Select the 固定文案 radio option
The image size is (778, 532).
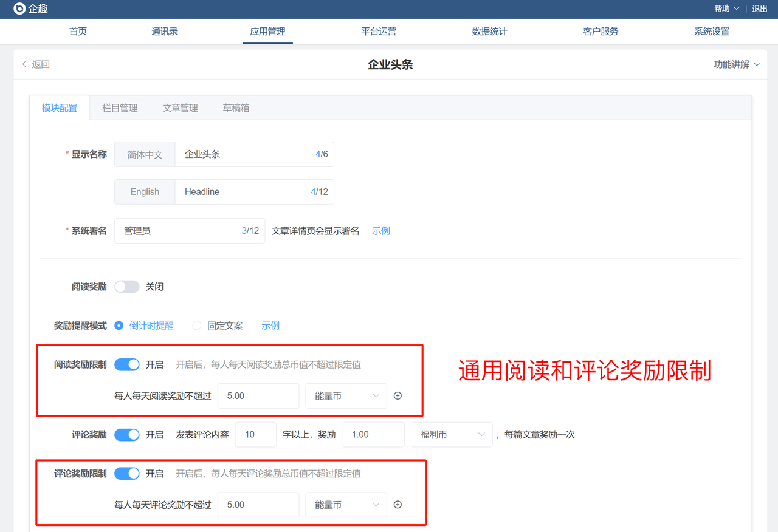point(197,326)
